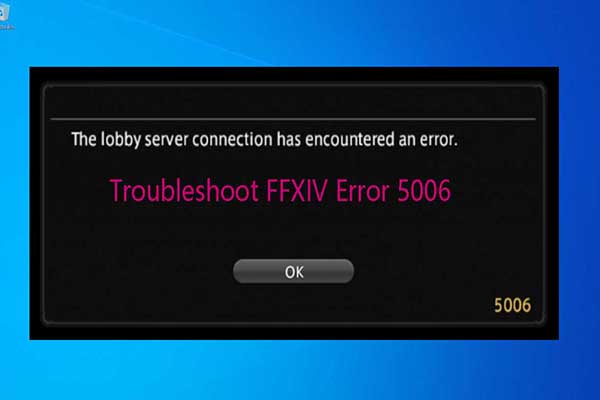Click the horizontal divider line below the dialog title
The image size is (600, 400).
(293, 119)
